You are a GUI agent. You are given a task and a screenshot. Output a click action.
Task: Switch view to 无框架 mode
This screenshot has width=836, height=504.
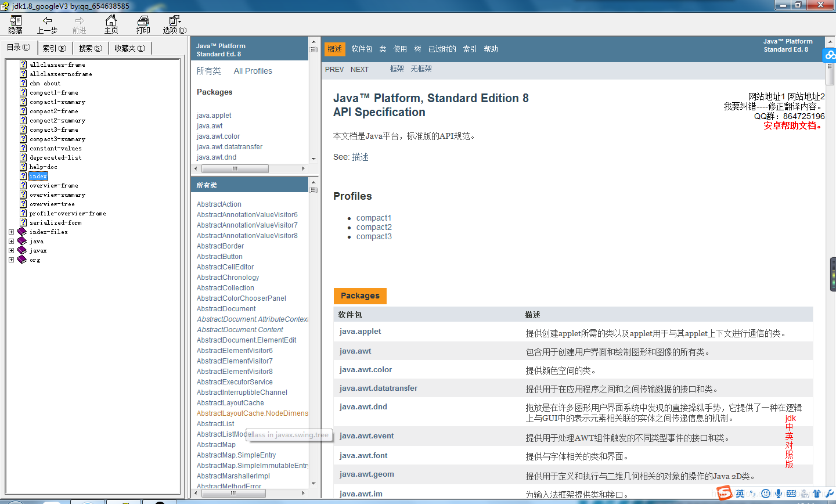point(421,69)
